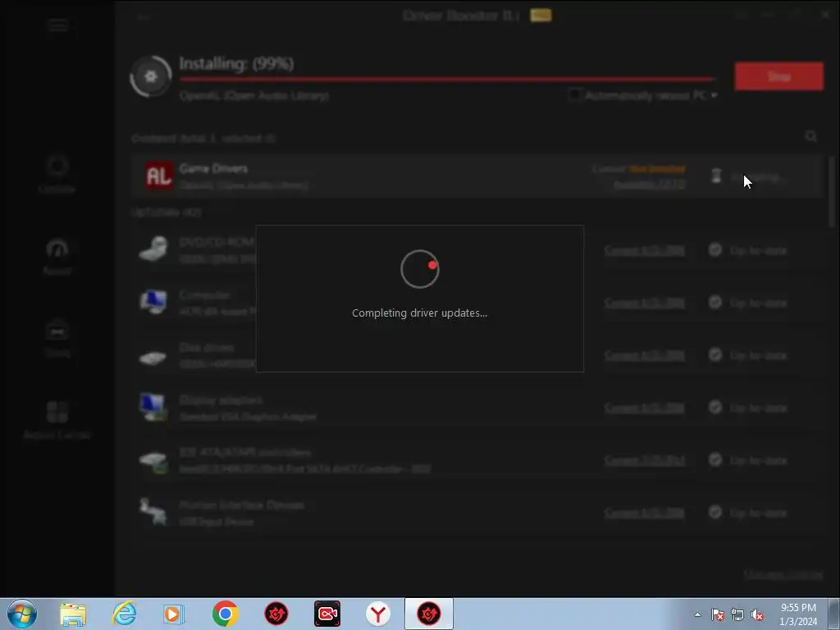The height and width of the screenshot is (630, 840).
Task: Click the Installing: (99%) status text
Action: [236, 64]
